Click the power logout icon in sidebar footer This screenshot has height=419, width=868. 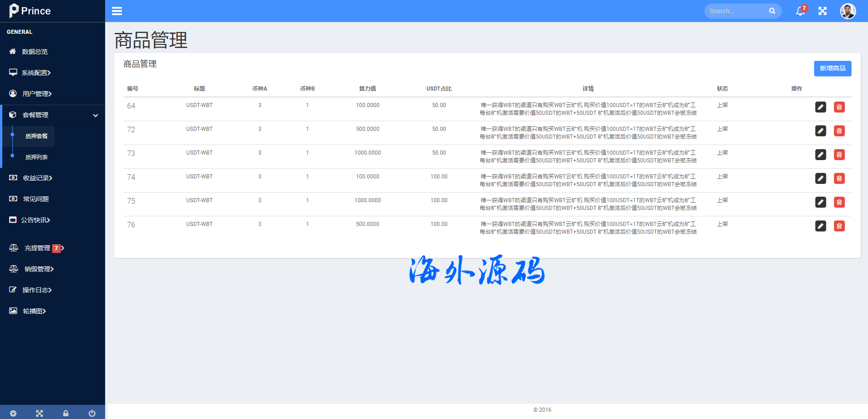(x=92, y=413)
